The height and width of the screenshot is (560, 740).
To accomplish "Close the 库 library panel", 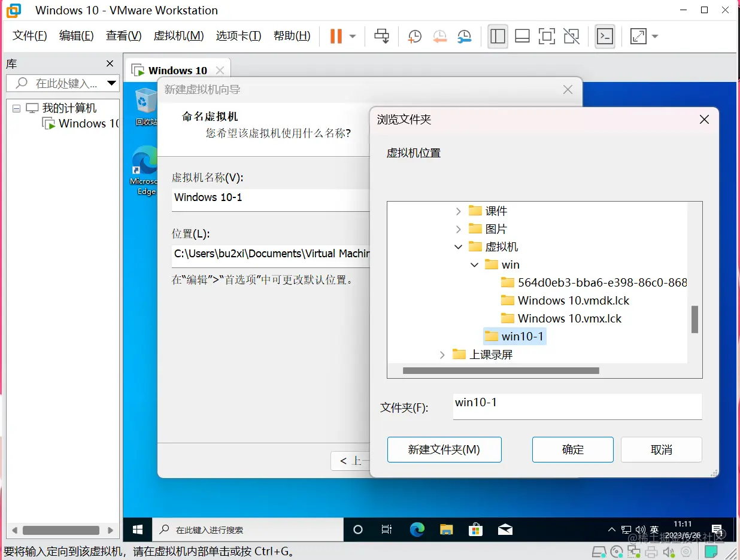I will point(110,63).
